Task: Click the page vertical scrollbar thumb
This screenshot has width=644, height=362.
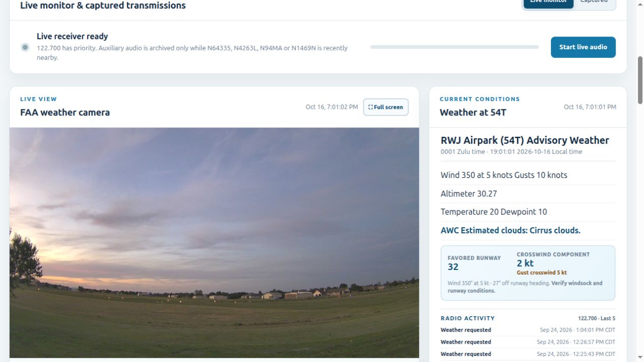Action: tap(640, 80)
